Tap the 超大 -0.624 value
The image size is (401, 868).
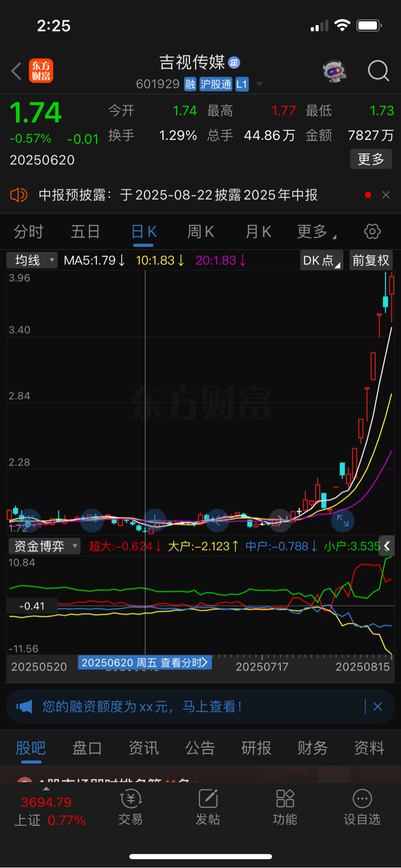point(125,546)
